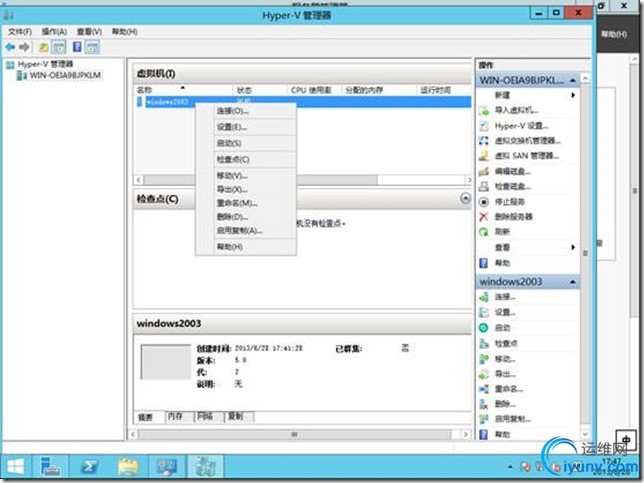The image size is (644, 483).
Task: Choose 移动(V) from the context menu
Action: [245, 176]
